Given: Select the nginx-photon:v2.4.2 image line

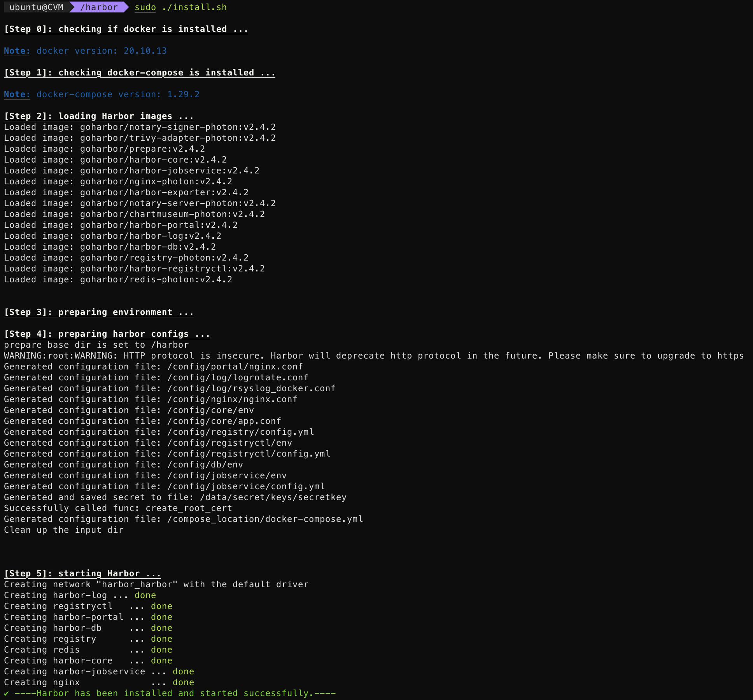Looking at the screenshot, I should (x=118, y=182).
